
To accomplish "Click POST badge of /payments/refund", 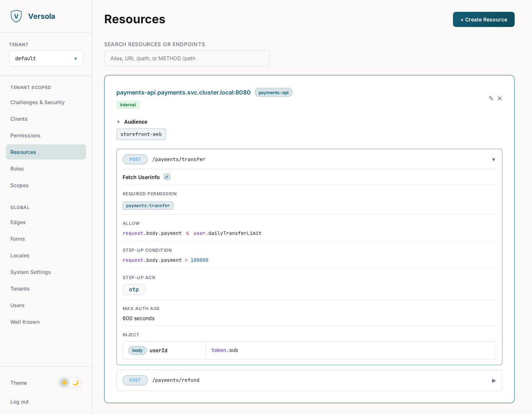I will [135, 380].
